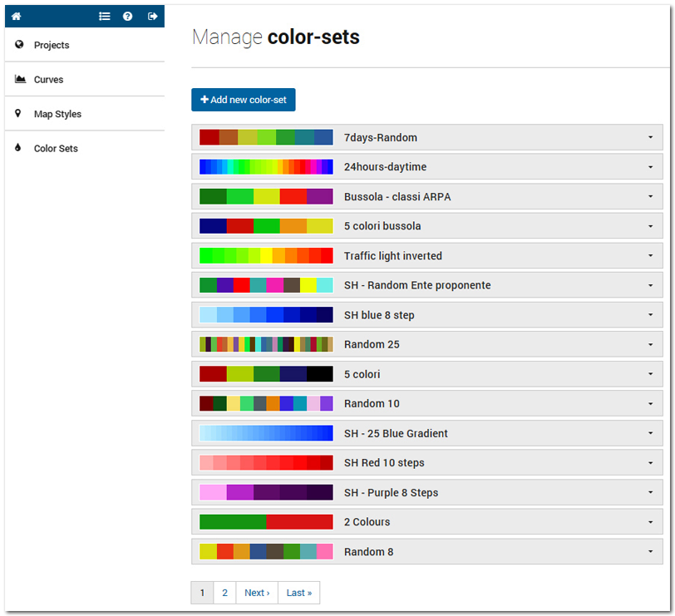
Task: Click the area chart icon beside Curves
Action: pyautogui.click(x=20, y=79)
